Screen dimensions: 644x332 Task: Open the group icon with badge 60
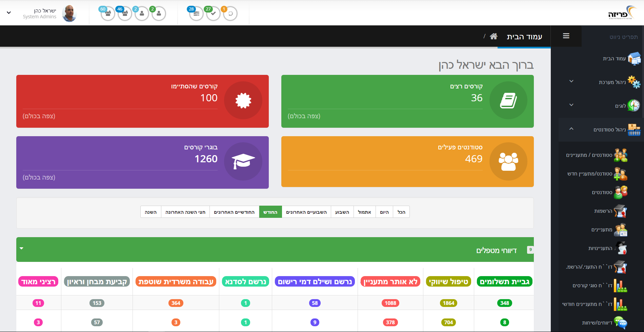[x=108, y=14]
